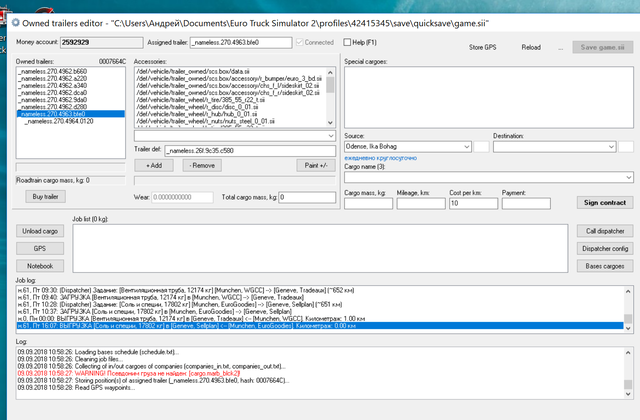Image resolution: width=640 pixels, height=420 pixels.
Task: Click Job log scroll-down arrow
Action: (628, 328)
